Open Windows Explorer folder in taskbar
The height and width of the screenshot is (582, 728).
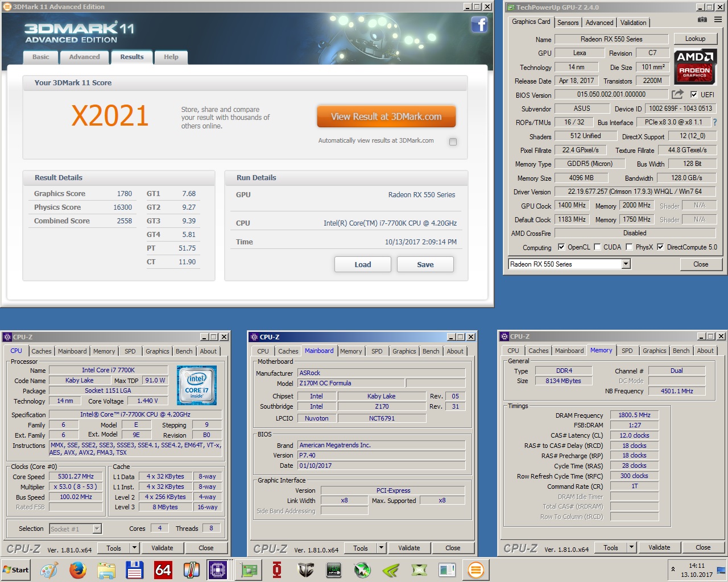(x=106, y=569)
